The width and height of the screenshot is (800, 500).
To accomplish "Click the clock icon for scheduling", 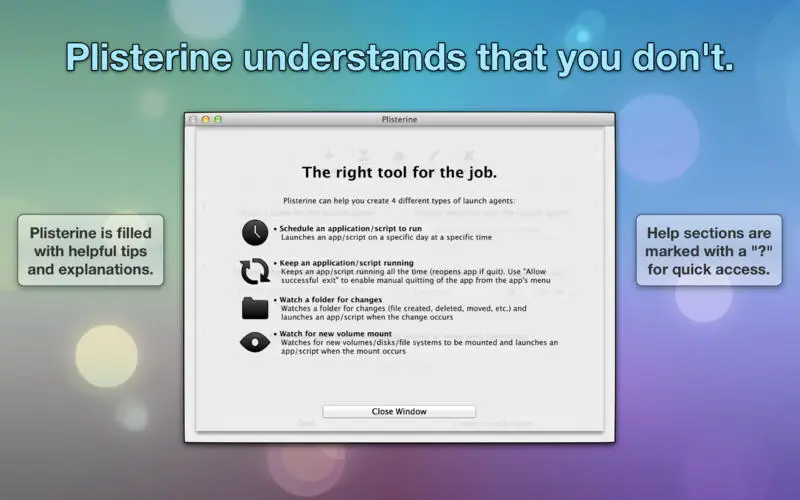I will coord(255,233).
